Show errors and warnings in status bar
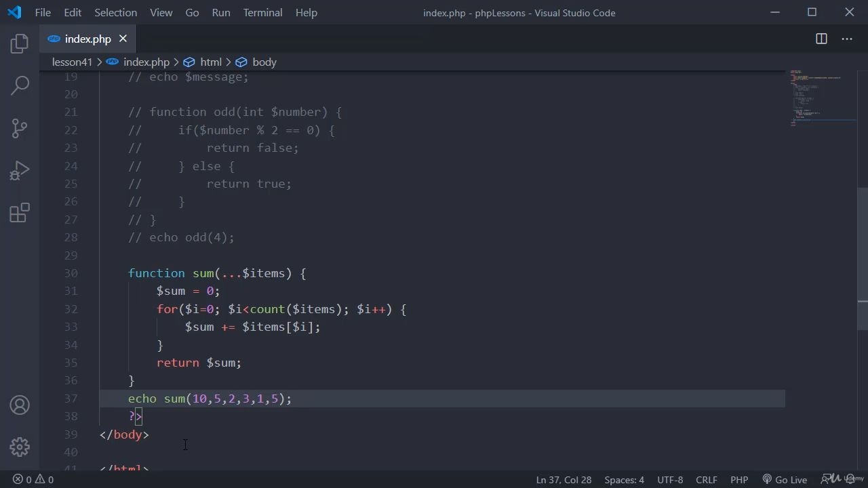The image size is (868, 488). click(x=33, y=479)
